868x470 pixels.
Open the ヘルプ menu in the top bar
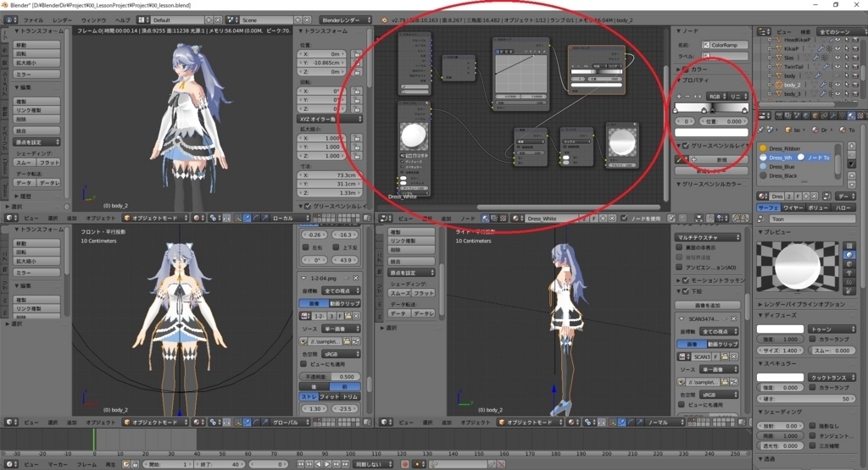pyautogui.click(x=122, y=20)
